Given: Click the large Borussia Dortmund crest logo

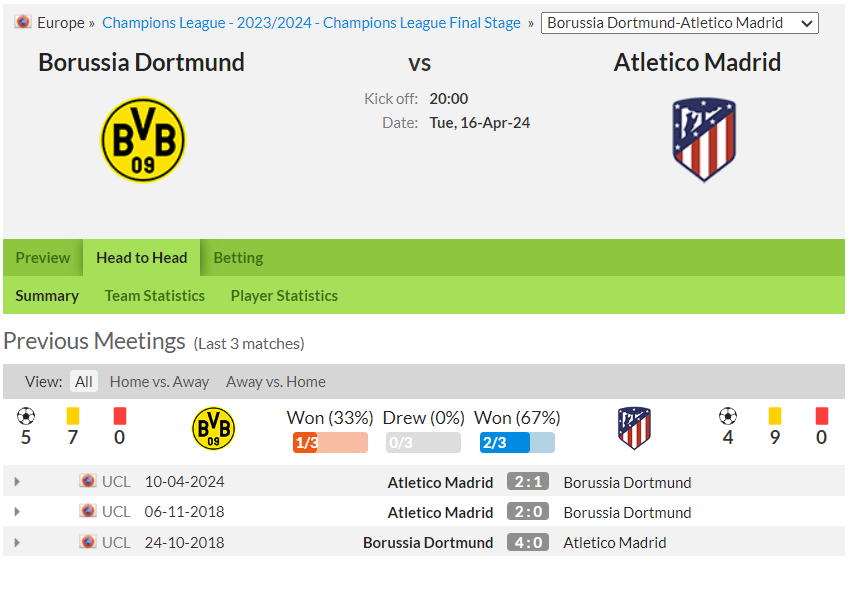Looking at the screenshot, I should 143,140.
